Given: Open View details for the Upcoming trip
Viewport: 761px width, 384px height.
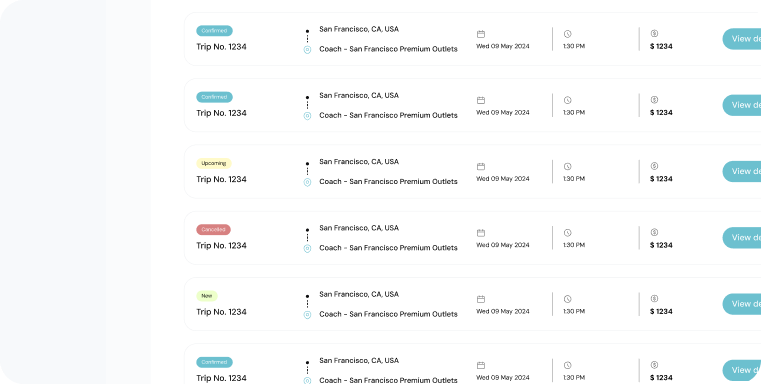Looking at the screenshot, I should point(742,171).
